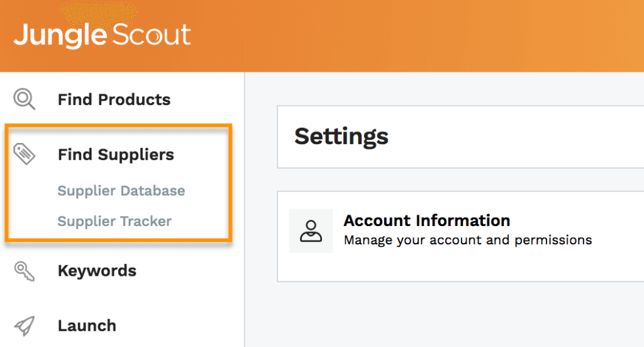The width and height of the screenshot is (644, 347).
Task: Click the text 'Manage your account and permissions'
Action: click(x=468, y=240)
